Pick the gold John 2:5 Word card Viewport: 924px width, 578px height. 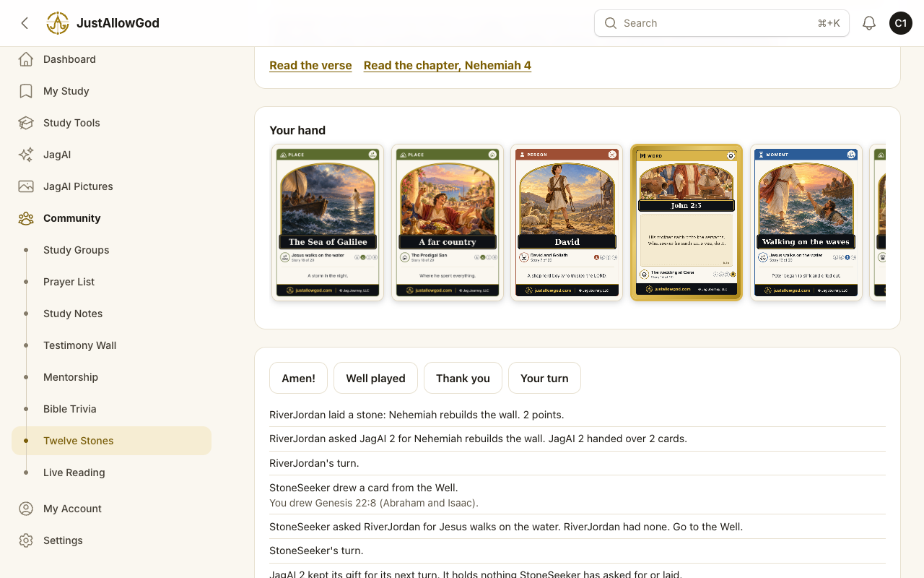(x=687, y=223)
